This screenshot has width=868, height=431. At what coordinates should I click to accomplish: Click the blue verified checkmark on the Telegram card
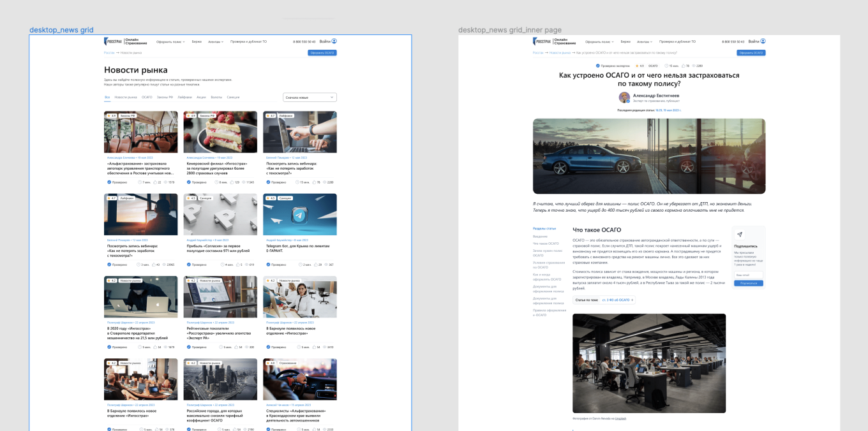(269, 265)
